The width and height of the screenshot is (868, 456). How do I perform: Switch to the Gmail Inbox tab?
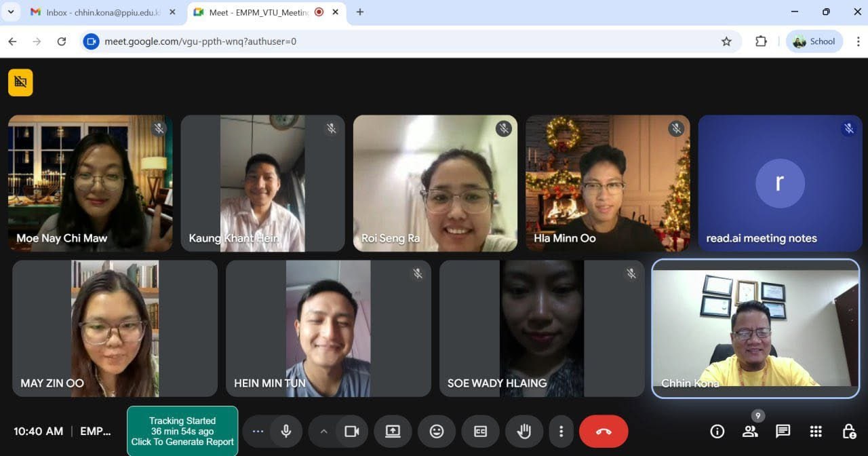pos(102,12)
